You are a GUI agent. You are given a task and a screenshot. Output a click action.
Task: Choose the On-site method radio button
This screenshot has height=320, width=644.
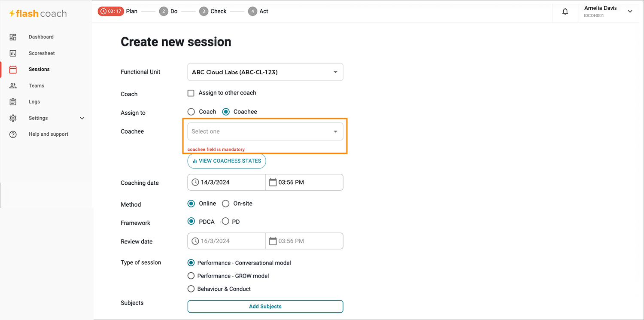pyautogui.click(x=226, y=204)
